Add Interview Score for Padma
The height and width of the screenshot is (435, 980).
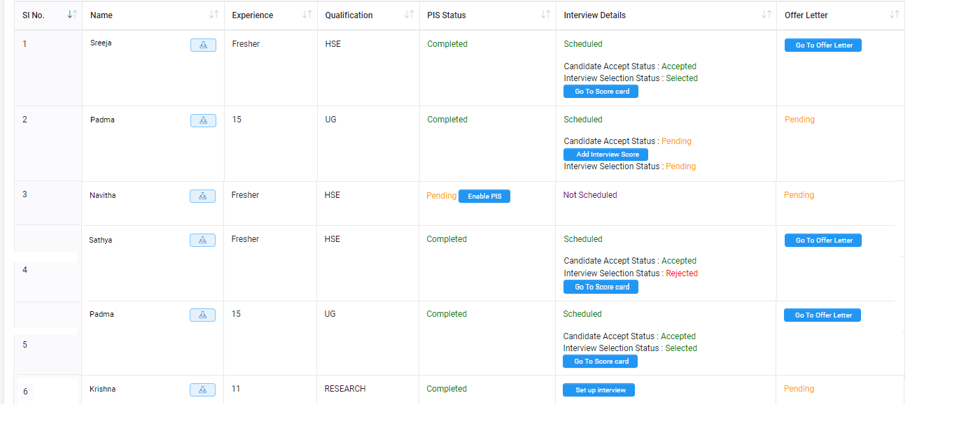click(605, 154)
